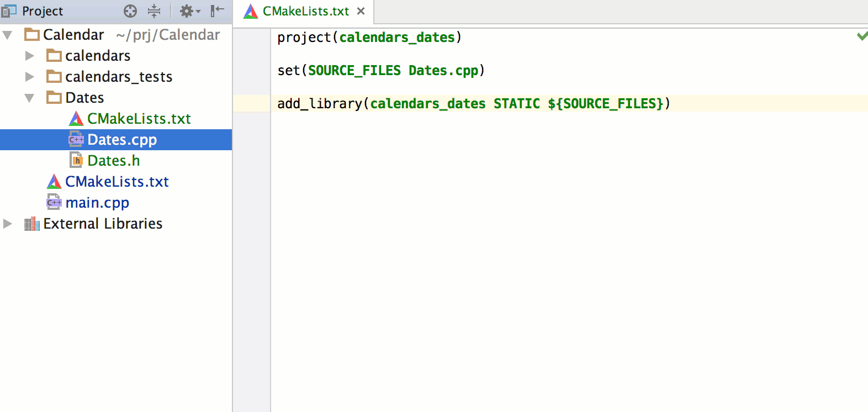Image resolution: width=868 pixels, height=412 pixels.
Task: Select the root-level CMakeLists.txt file
Action: tap(116, 182)
